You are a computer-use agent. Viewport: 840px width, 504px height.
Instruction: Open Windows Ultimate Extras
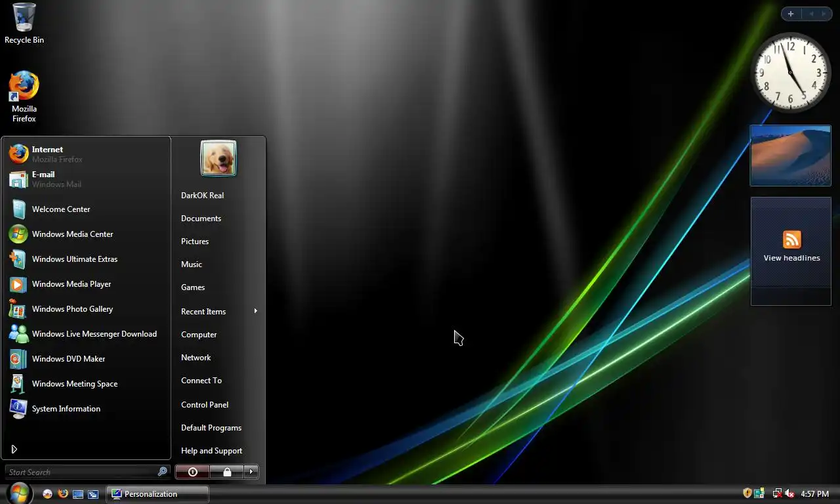tap(86, 259)
